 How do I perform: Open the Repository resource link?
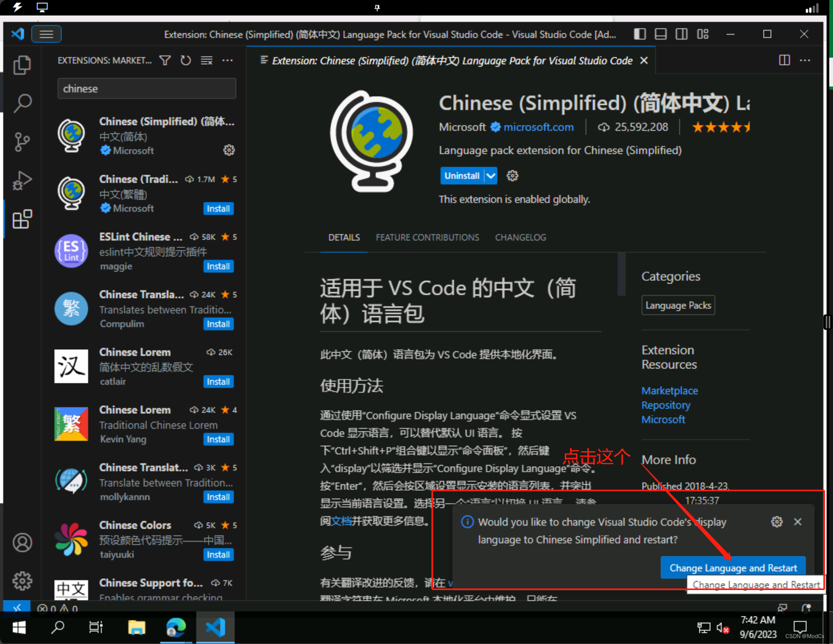click(666, 405)
